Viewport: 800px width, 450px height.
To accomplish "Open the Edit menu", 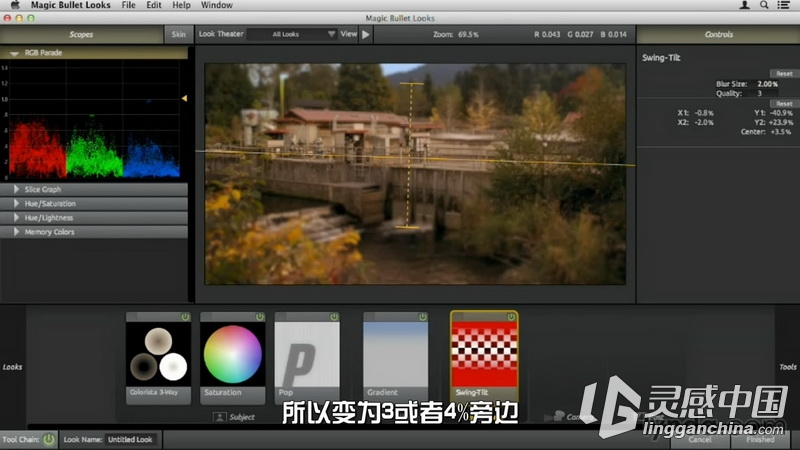I will click(x=154, y=5).
